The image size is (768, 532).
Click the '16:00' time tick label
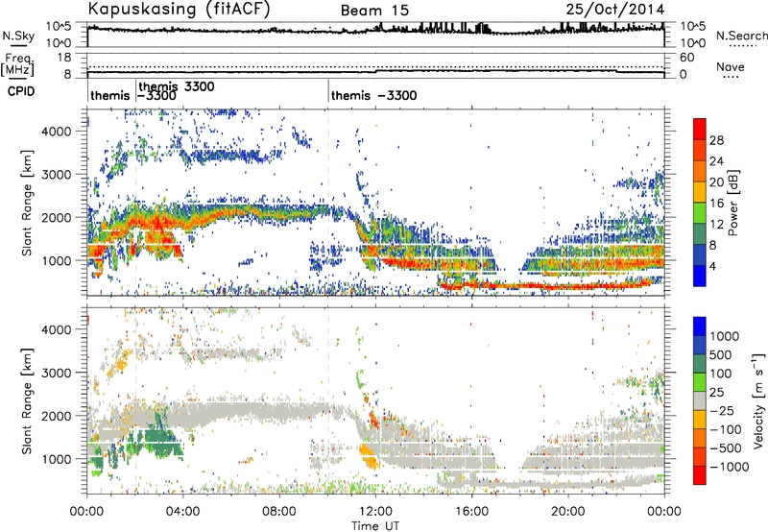[471, 512]
